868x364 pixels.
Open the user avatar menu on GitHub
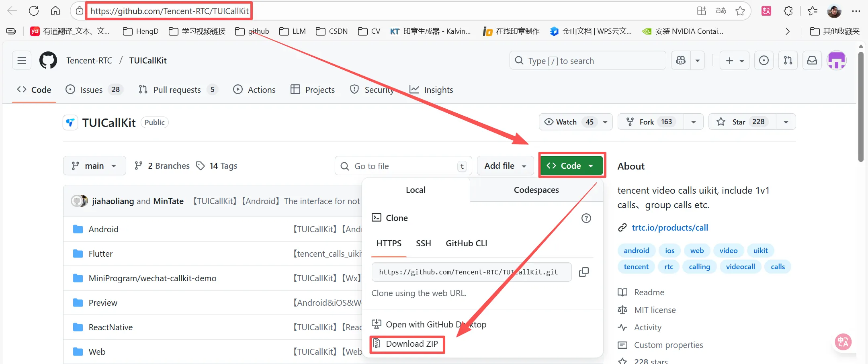[837, 61]
